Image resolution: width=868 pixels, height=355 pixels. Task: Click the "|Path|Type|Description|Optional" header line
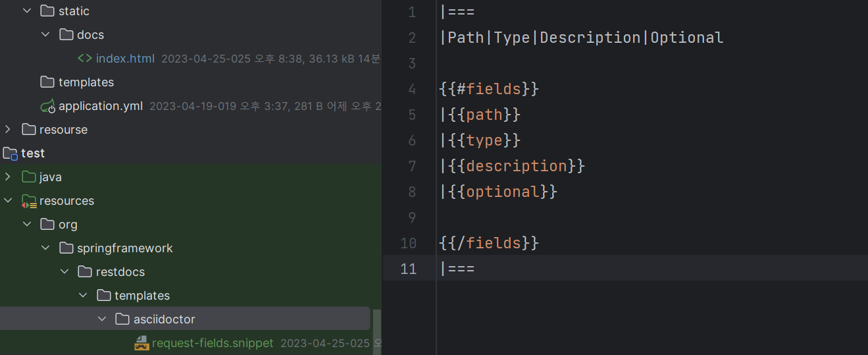coord(582,38)
